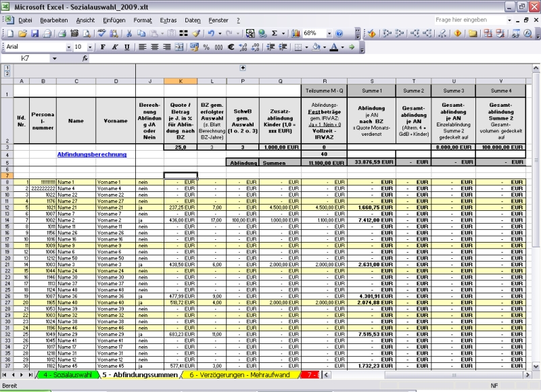Trace precedents of the selected cell
The width and height of the screenshot is (541, 392).
387,33
